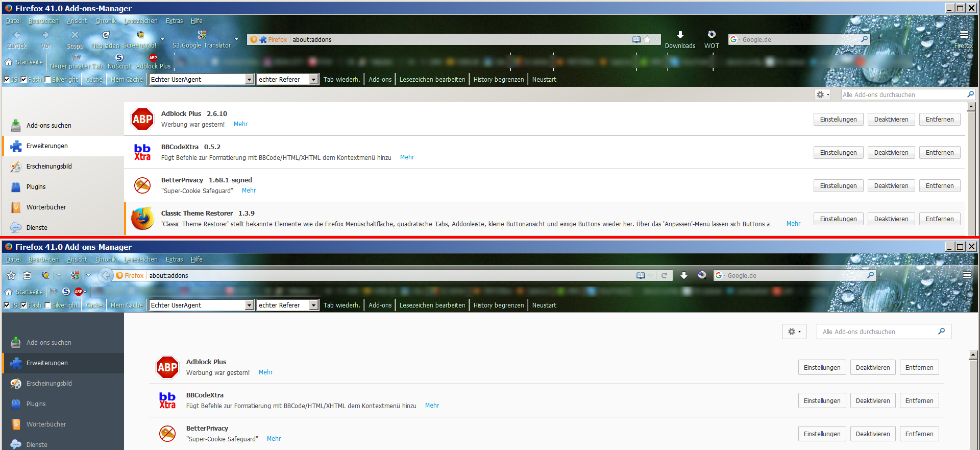Viewport: 980px width, 450px height.
Task: Click Zurück back arrow in top window
Action: (17, 35)
